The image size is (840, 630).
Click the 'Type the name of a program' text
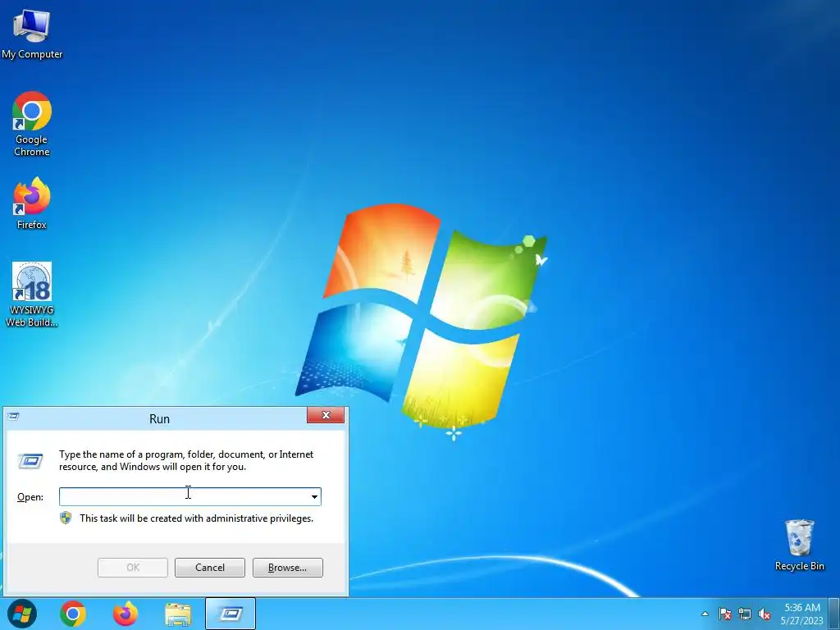click(186, 460)
